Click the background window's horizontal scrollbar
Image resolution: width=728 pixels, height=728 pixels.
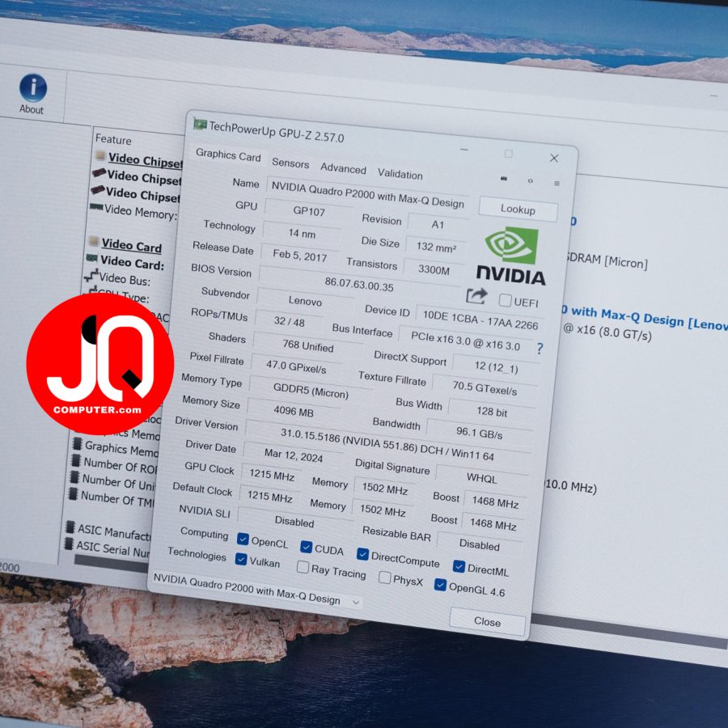point(628,633)
